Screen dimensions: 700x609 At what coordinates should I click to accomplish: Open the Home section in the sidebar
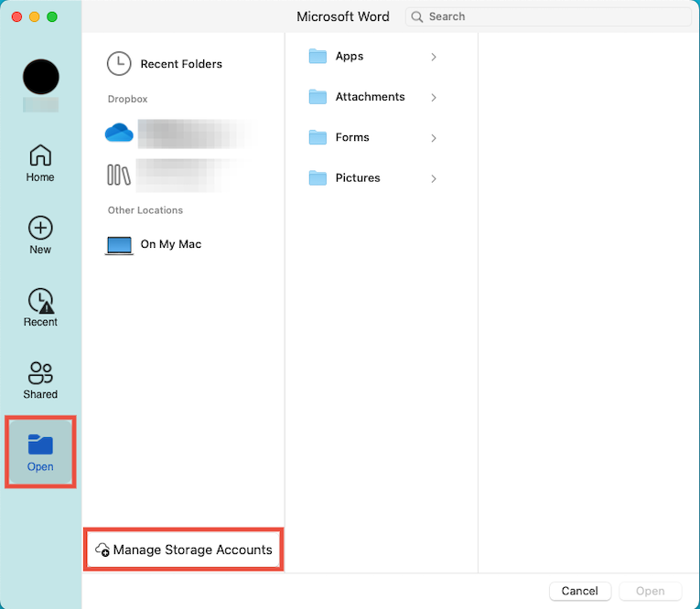[x=40, y=164]
